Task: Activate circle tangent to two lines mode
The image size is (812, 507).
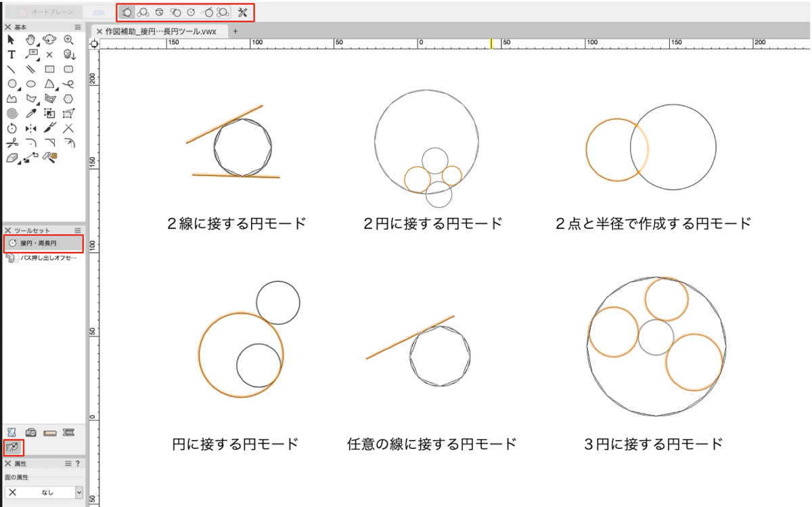Action: [127, 12]
